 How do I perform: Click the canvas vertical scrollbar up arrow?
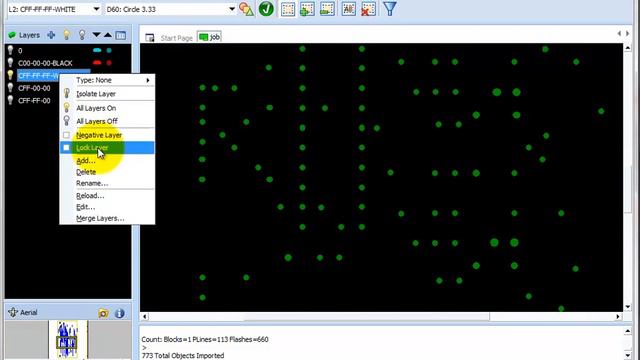pyautogui.click(x=628, y=48)
